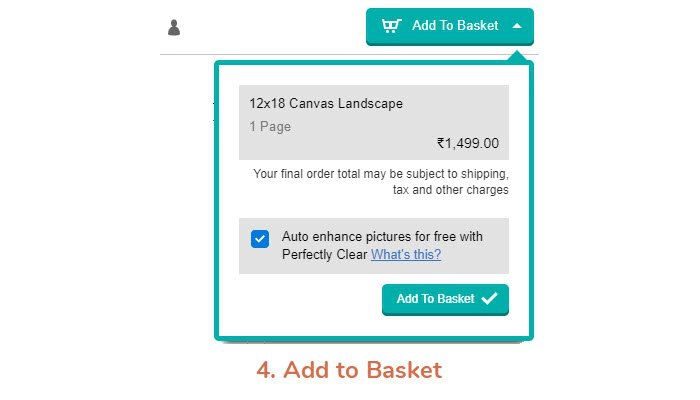
Task: Open the "What's this?" link
Action: [x=405, y=254]
